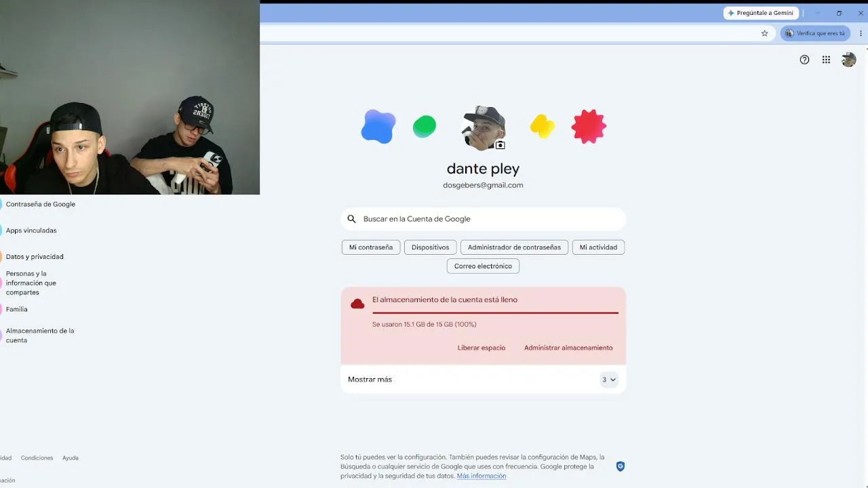Open the Condiciones footer link

pos(37,458)
